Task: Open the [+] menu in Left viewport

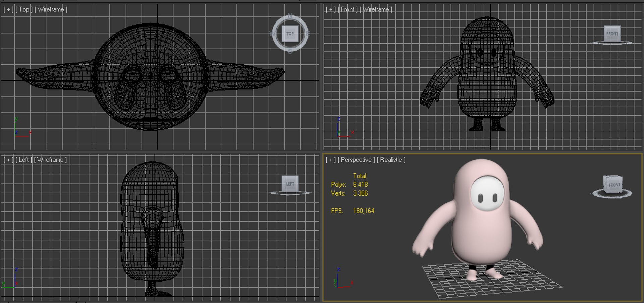Action: [x=9, y=160]
